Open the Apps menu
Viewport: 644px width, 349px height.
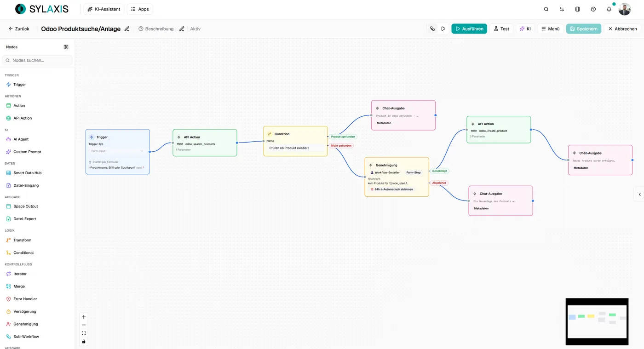tap(140, 9)
